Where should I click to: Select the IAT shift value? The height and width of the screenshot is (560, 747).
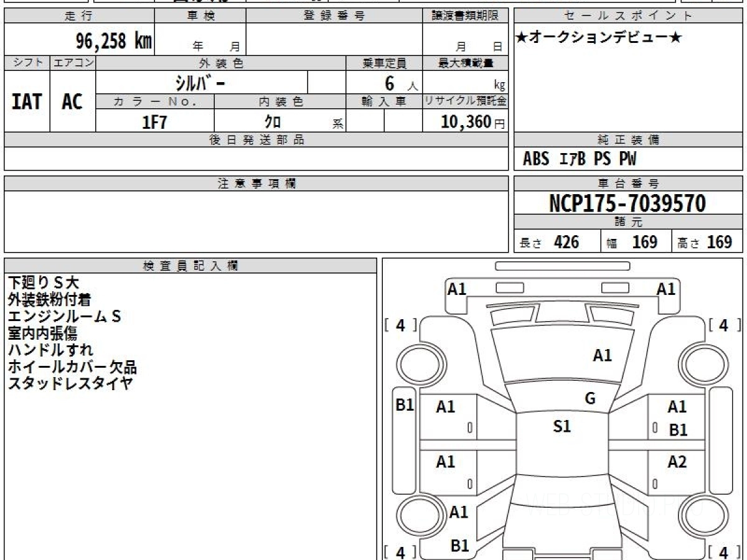pos(27,101)
